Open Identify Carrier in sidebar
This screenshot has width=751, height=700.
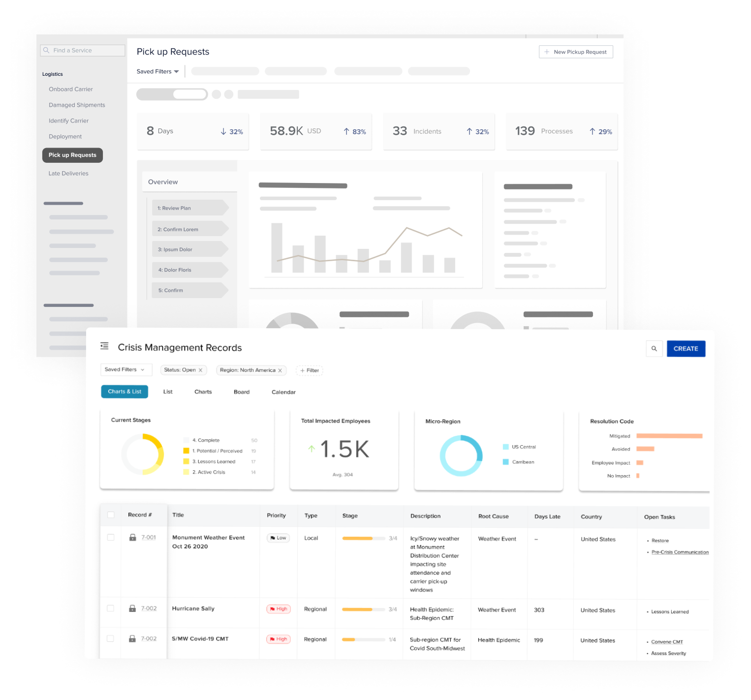[x=69, y=121]
